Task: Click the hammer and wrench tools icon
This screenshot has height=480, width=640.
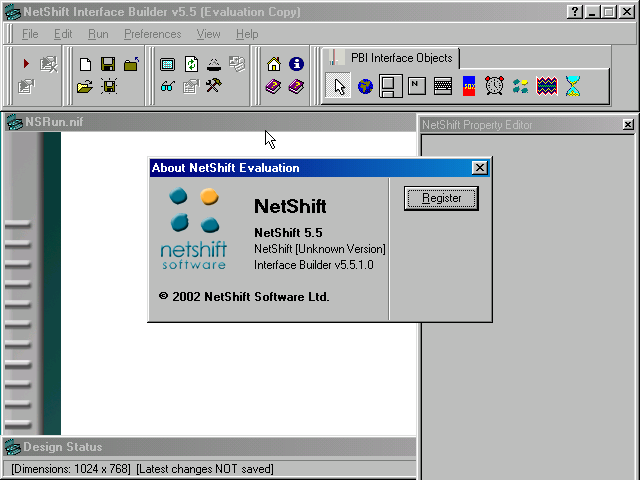Action: [213, 87]
